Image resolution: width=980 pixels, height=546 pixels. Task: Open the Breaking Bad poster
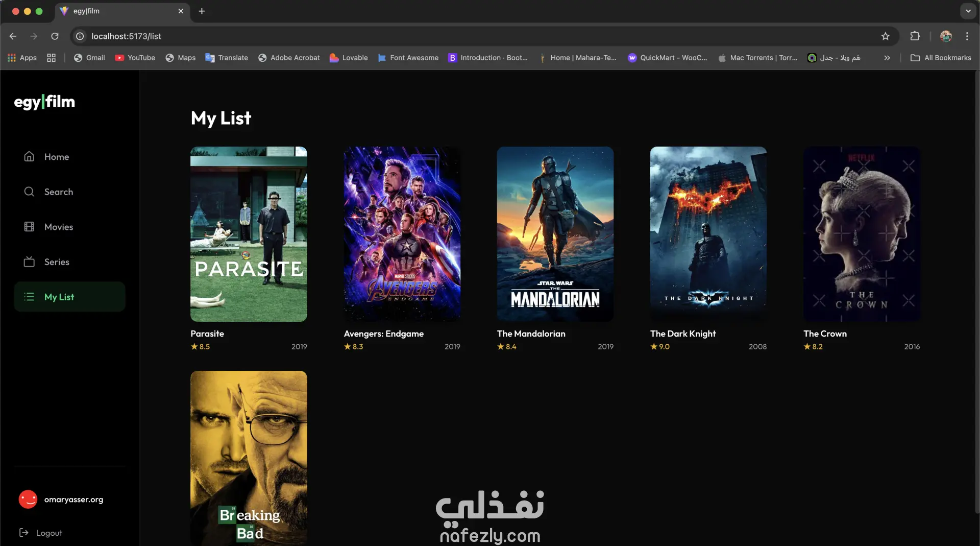pos(249,458)
